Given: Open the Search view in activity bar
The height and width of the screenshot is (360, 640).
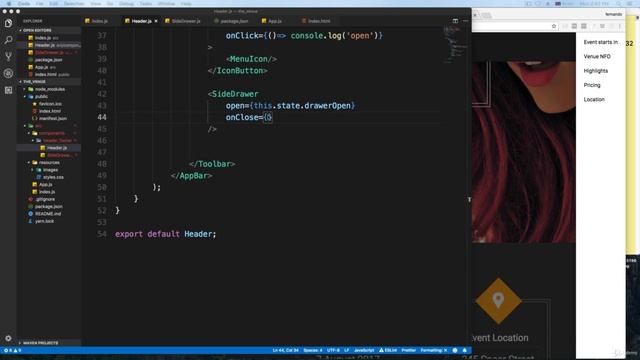Looking at the screenshot, I should (8, 40).
